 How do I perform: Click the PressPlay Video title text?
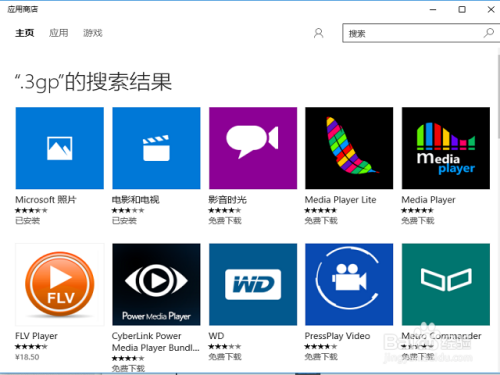coord(337,336)
